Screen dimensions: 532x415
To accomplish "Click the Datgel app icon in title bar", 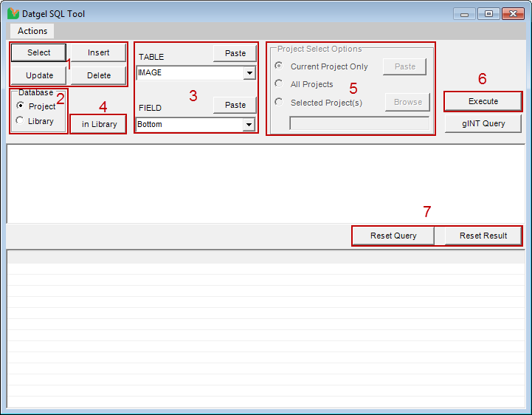I will [13, 13].
